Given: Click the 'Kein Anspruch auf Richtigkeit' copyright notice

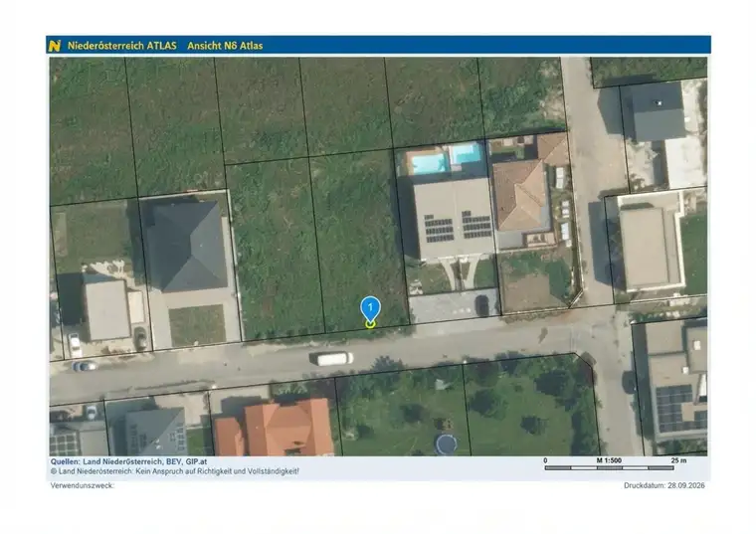Looking at the screenshot, I should [x=174, y=471].
